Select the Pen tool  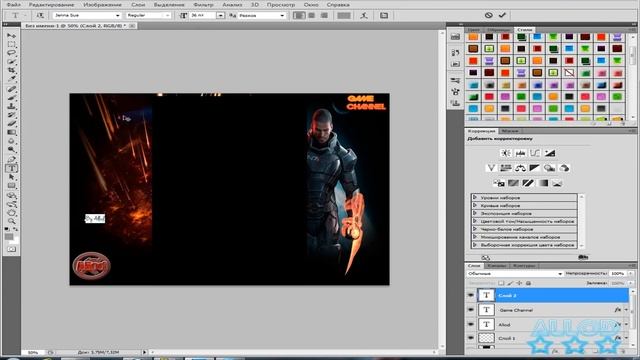[11, 159]
